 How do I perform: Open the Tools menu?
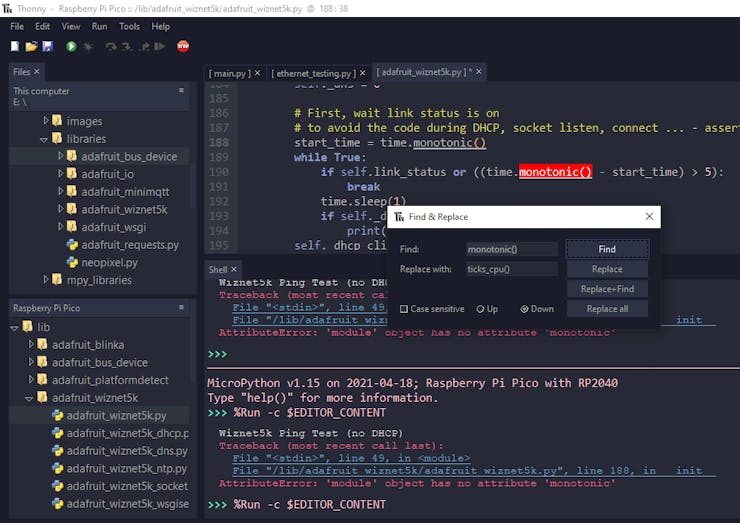coord(129,26)
